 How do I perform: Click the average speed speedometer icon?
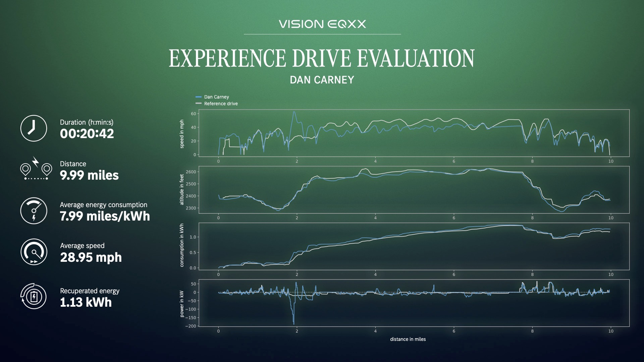click(x=34, y=252)
